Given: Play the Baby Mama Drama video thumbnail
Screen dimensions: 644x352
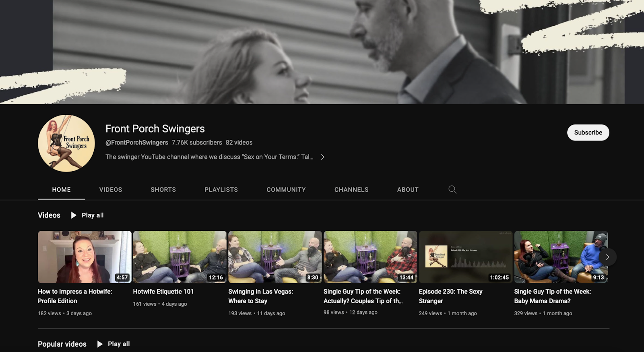Looking at the screenshot, I should click(x=561, y=257).
